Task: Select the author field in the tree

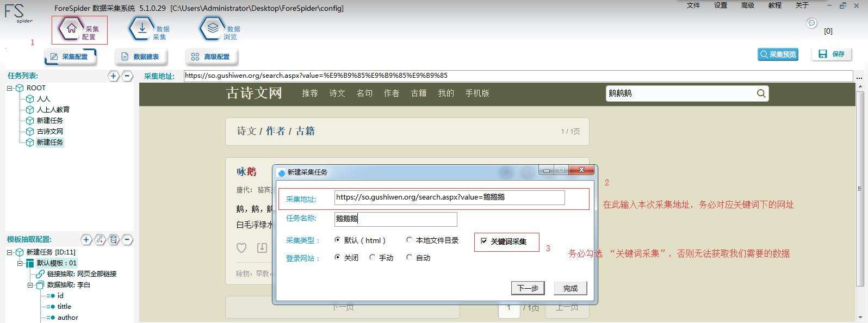Action: [x=68, y=318]
